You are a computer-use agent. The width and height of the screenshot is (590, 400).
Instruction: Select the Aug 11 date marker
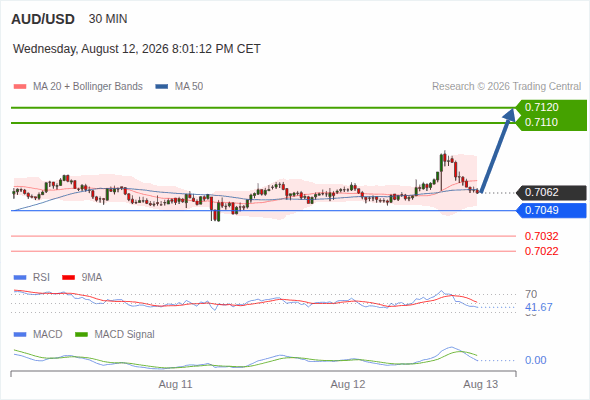click(x=175, y=384)
